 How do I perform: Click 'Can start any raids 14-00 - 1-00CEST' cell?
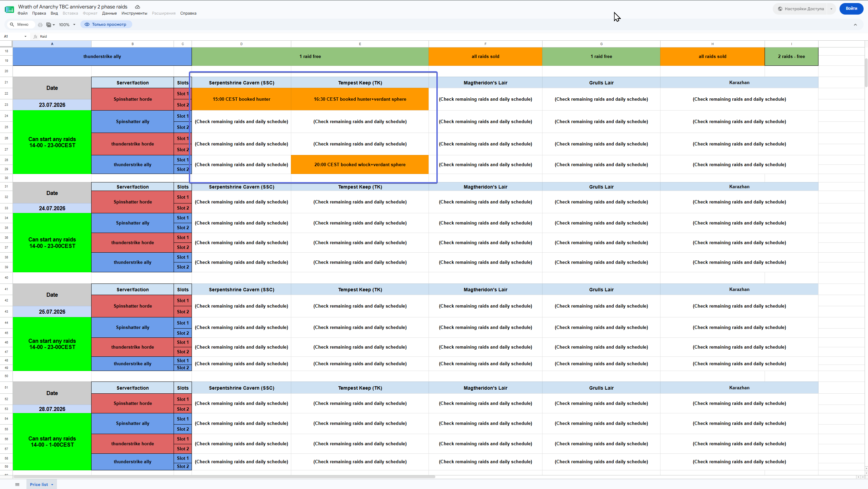pos(52,442)
